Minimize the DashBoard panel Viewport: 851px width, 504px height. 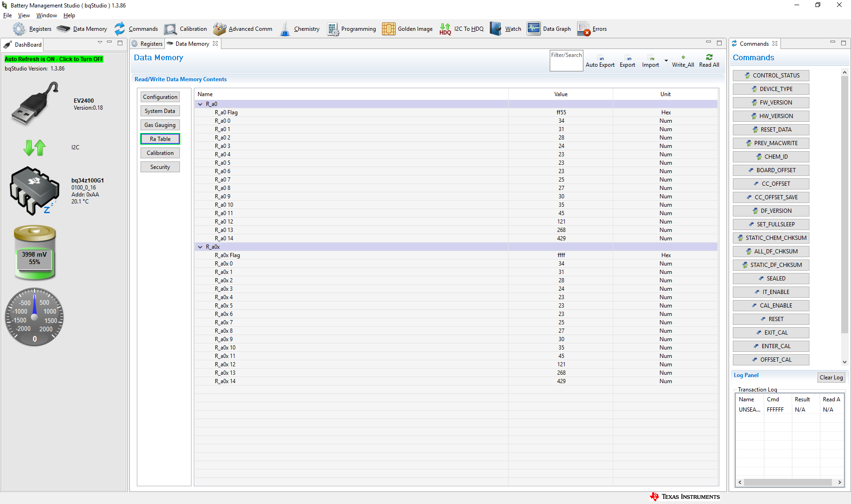click(110, 42)
